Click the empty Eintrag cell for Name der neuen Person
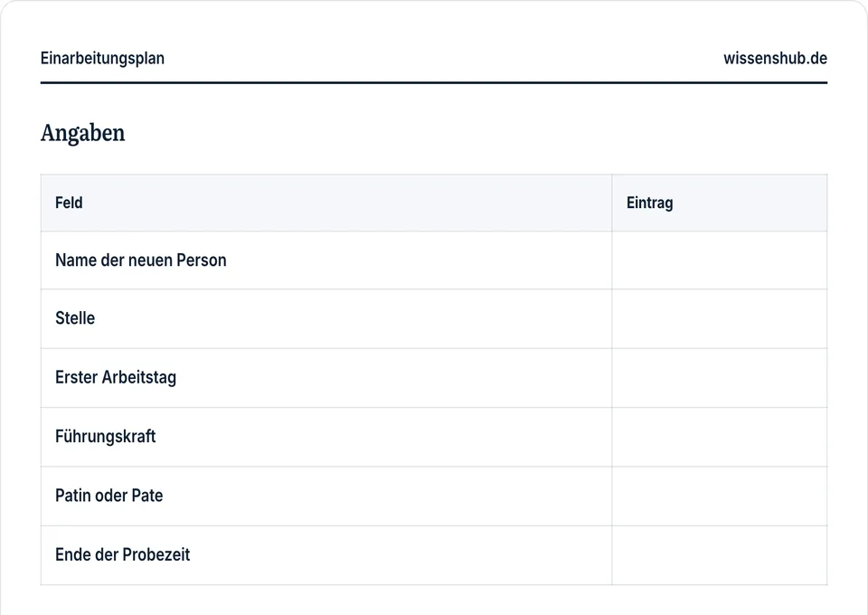This screenshot has width=868, height=615. point(719,260)
